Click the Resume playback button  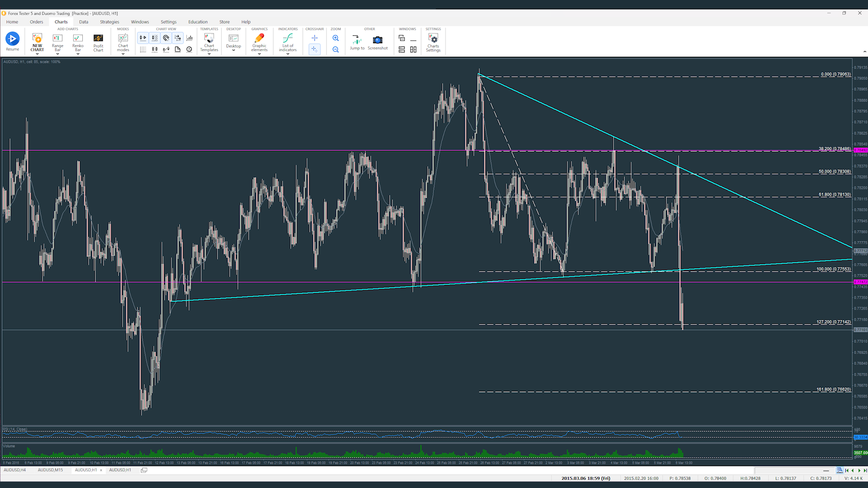pyautogui.click(x=12, y=39)
